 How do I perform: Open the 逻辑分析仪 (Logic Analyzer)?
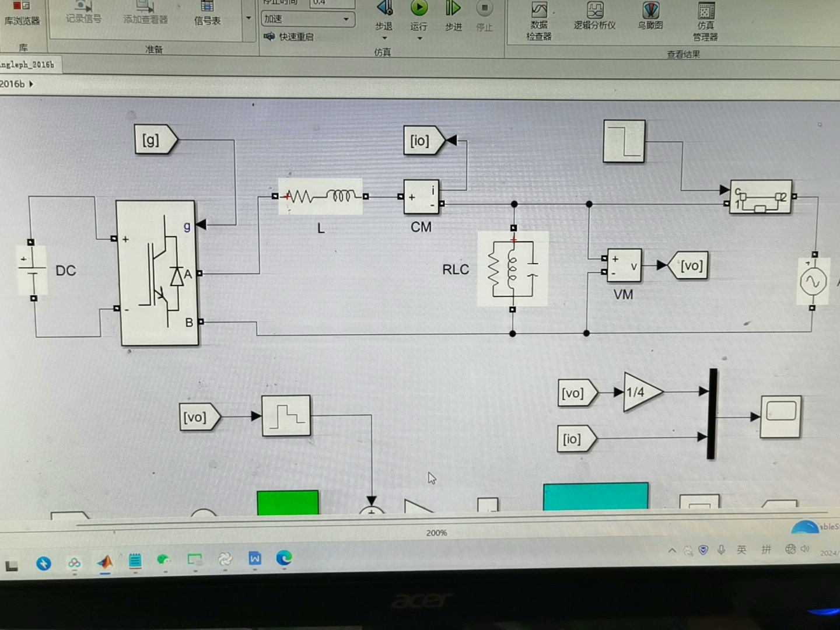(594, 15)
